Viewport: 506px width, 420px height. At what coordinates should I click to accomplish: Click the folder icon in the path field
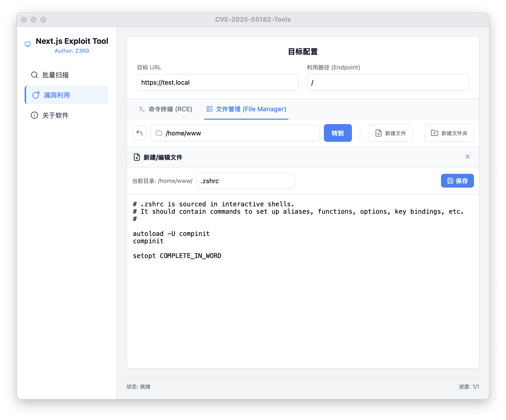pyautogui.click(x=159, y=133)
